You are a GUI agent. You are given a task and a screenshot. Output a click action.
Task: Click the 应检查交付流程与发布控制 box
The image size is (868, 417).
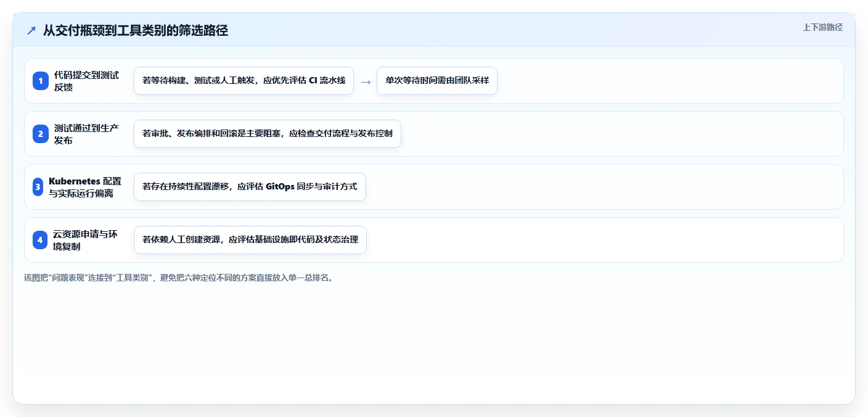268,134
